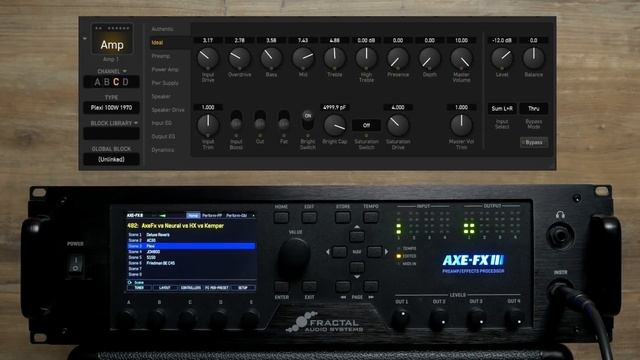Open the Saturation Switch Off selector
Screen dimensions: 640x360
366,125
